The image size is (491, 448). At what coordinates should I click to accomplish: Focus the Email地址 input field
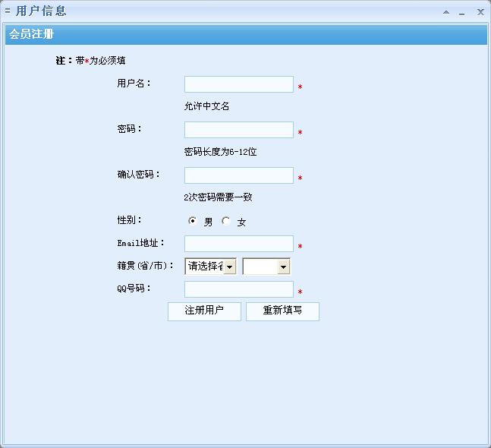(x=238, y=244)
